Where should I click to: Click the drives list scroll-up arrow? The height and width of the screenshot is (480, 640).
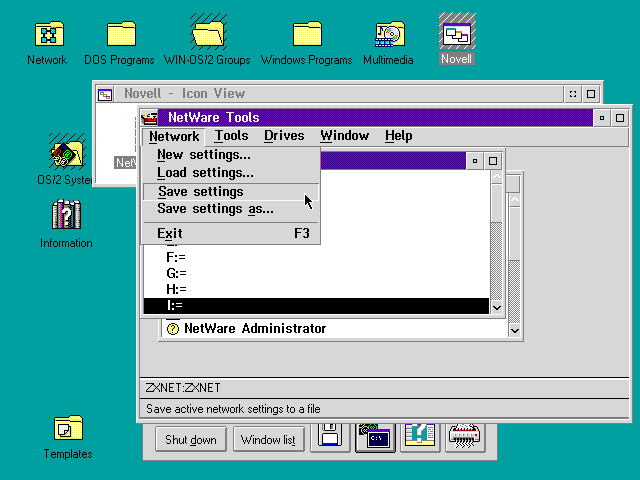[497, 177]
